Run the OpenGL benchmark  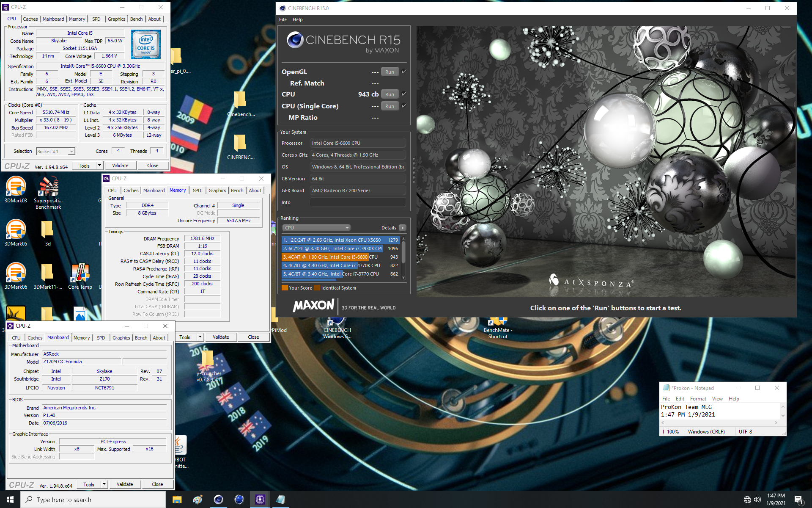pyautogui.click(x=390, y=72)
